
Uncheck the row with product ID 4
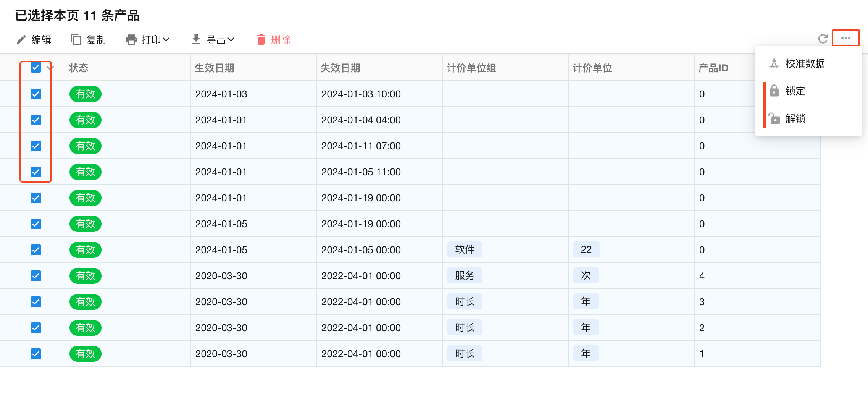pos(36,276)
